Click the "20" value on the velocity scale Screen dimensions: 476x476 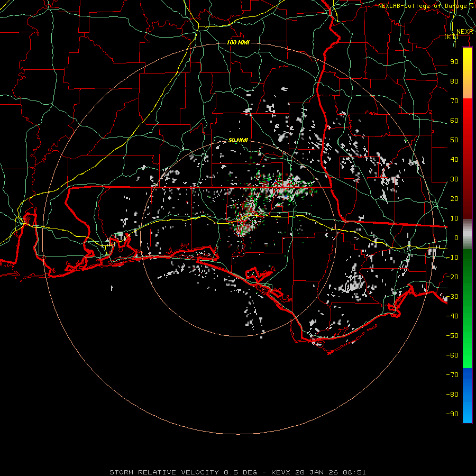coord(454,199)
